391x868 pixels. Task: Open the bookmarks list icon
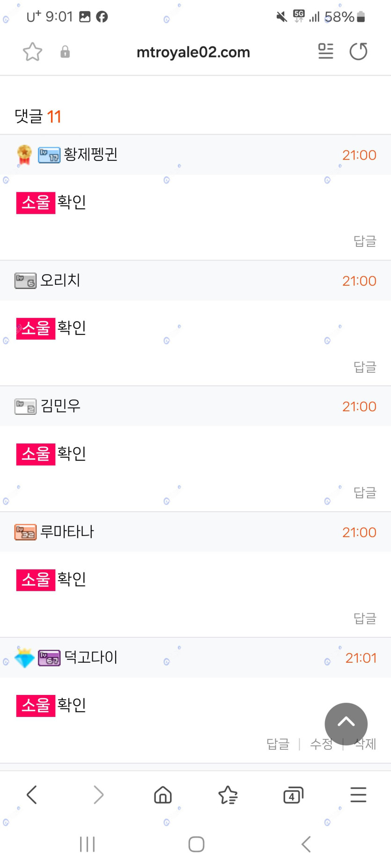[228, 795]
